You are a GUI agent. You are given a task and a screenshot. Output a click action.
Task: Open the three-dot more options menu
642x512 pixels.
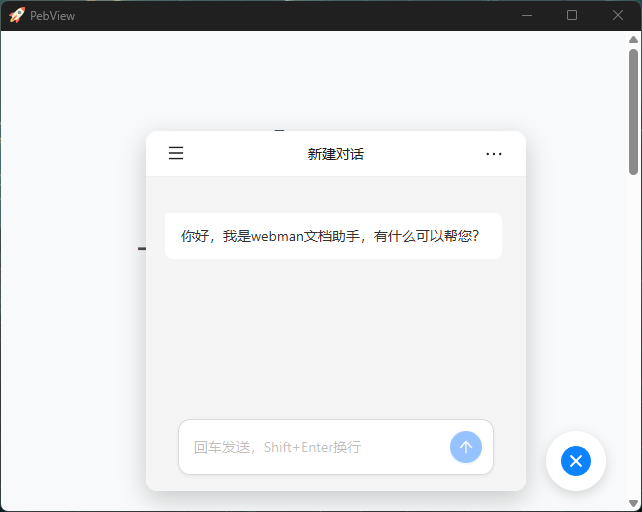[x=494, y=154]
